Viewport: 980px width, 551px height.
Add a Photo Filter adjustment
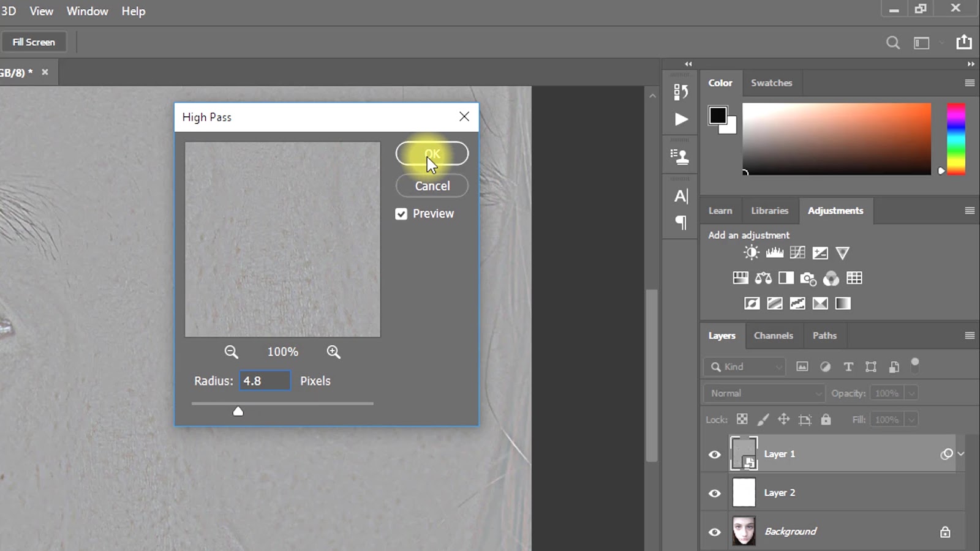(809, 279)
